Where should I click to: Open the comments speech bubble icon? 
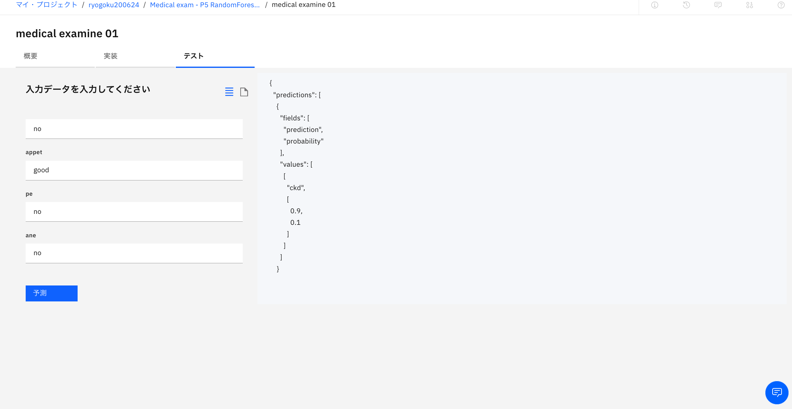pyautogui.click(x=718, y=5)
